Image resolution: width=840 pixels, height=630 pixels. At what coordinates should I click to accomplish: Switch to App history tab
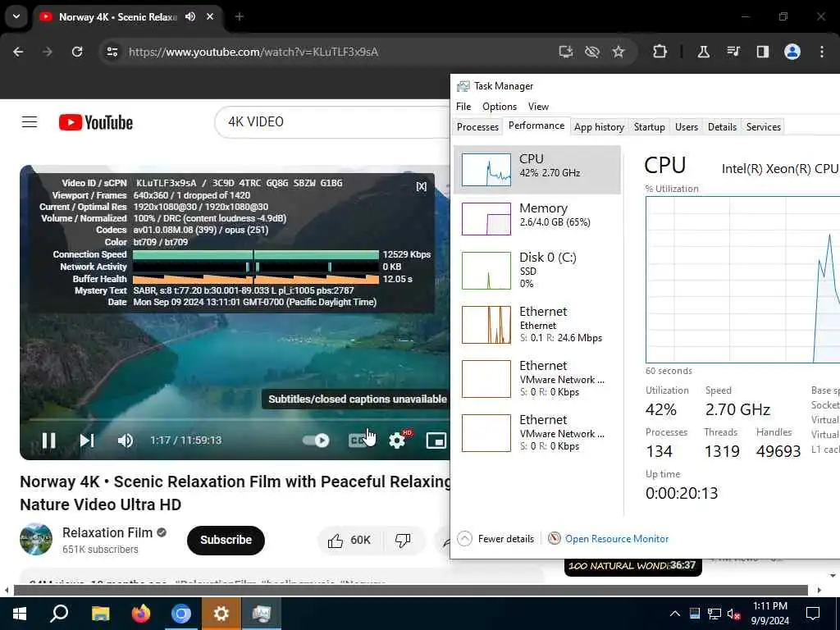599,127
